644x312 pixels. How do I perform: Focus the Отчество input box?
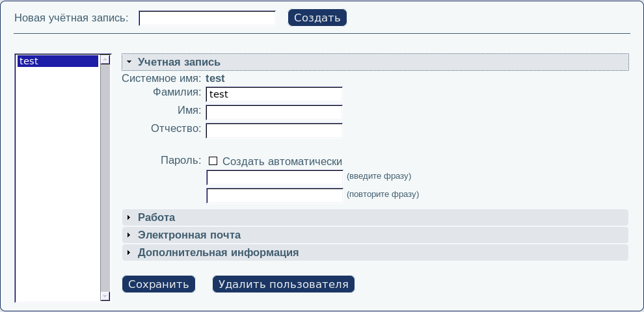[x=274, y=131]
